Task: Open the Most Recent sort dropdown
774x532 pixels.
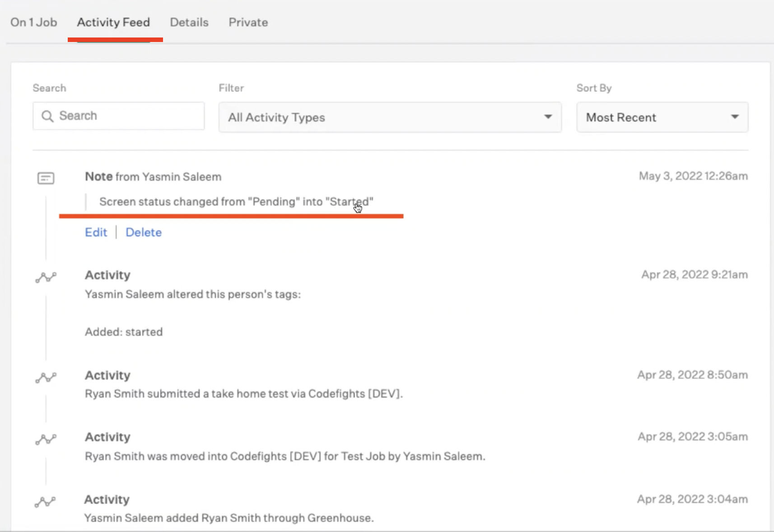Action: coord(662,117)
